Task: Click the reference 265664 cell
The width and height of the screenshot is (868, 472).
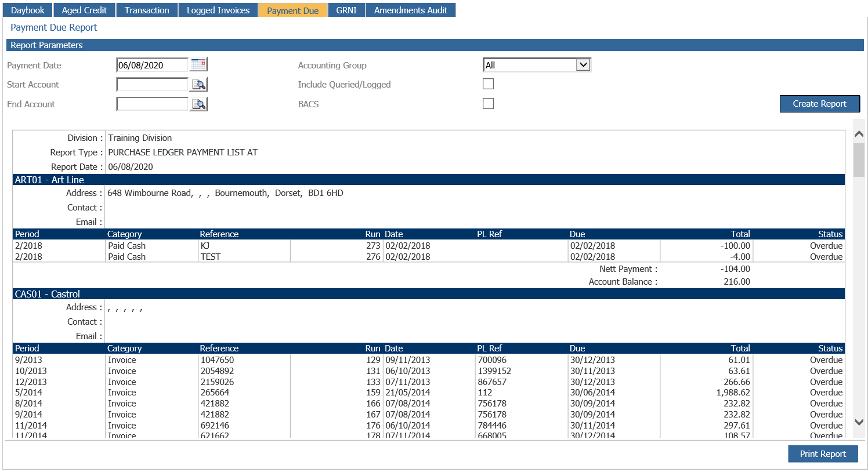Action: [x=215, y=393]
